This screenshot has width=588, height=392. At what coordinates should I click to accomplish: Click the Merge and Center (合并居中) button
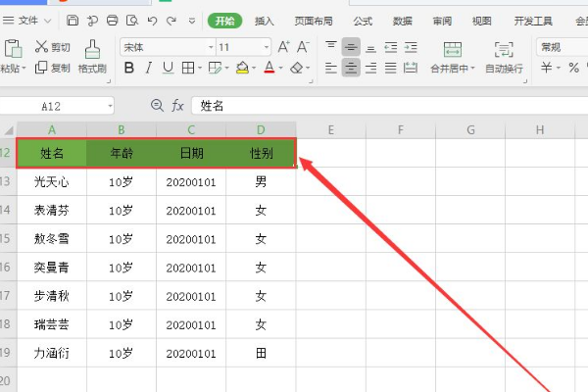pos(452,57)
